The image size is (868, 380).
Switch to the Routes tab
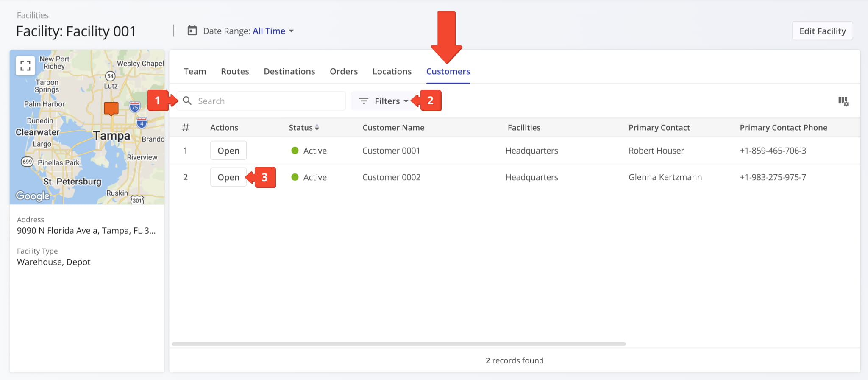tap(235, 71)
